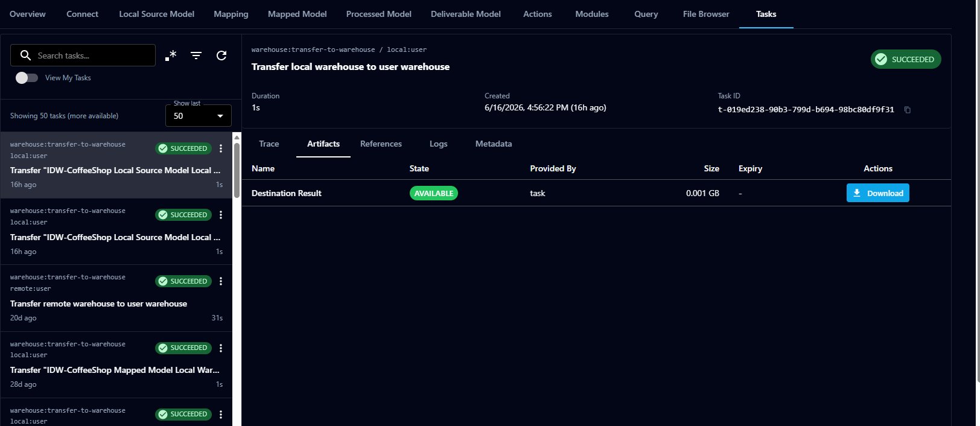The image size is (980, 426).
Task: Click the breadcrumb 'warehouse:transfer-to-warehouse / local:user'
Action: click(339, 49)
